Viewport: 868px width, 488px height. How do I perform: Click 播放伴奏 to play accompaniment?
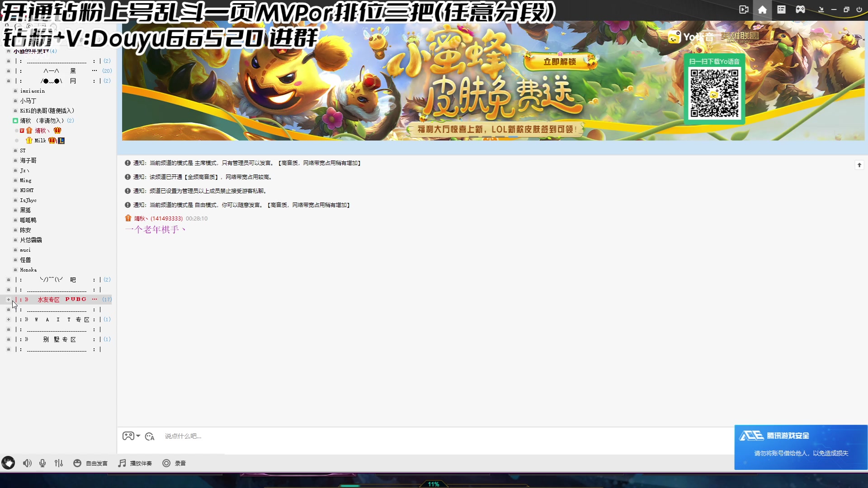pyautogui.click(x=135, y=463)
